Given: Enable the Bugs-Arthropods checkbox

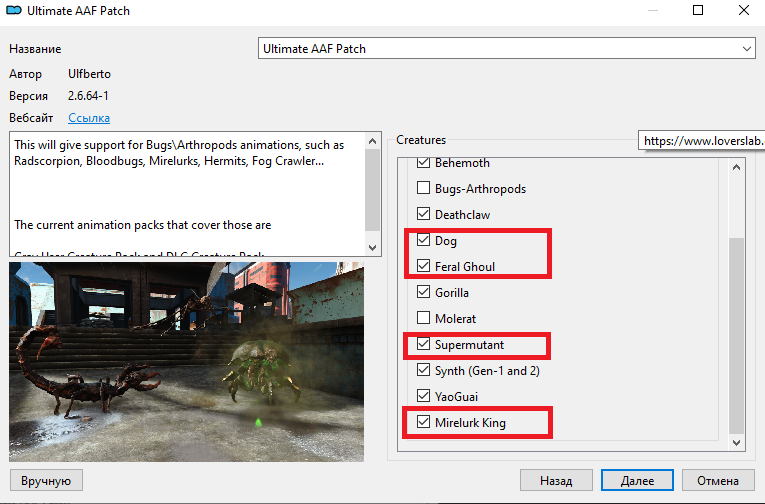Looking at the screenshot, I should (423, 189).
